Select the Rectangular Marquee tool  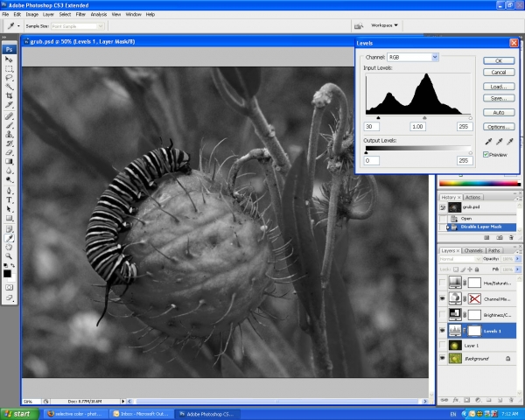[x=9, y=68]
